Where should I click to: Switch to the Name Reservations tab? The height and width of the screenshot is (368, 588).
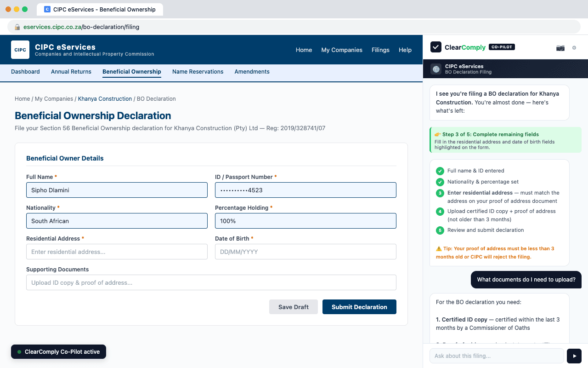tap(198, 72)
